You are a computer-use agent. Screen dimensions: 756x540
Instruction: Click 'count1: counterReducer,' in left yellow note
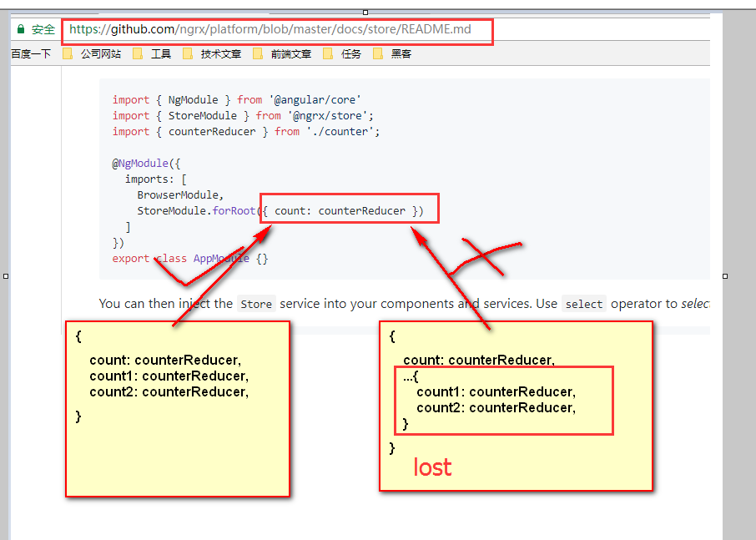(x=169, y=376)
